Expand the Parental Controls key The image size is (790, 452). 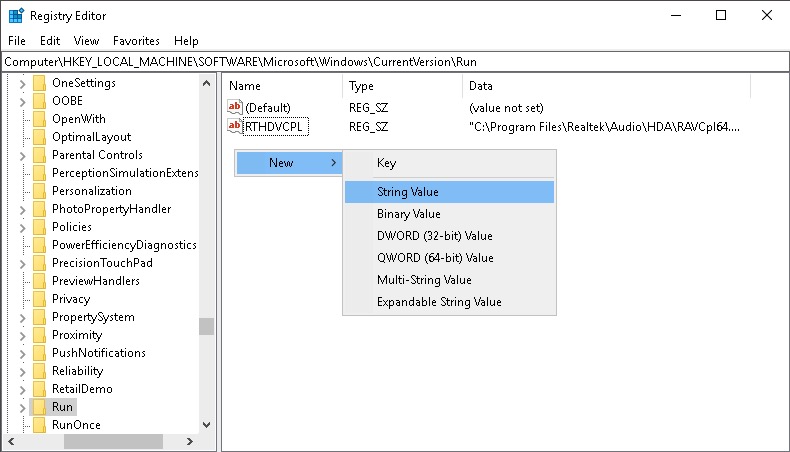pos(22,156)
